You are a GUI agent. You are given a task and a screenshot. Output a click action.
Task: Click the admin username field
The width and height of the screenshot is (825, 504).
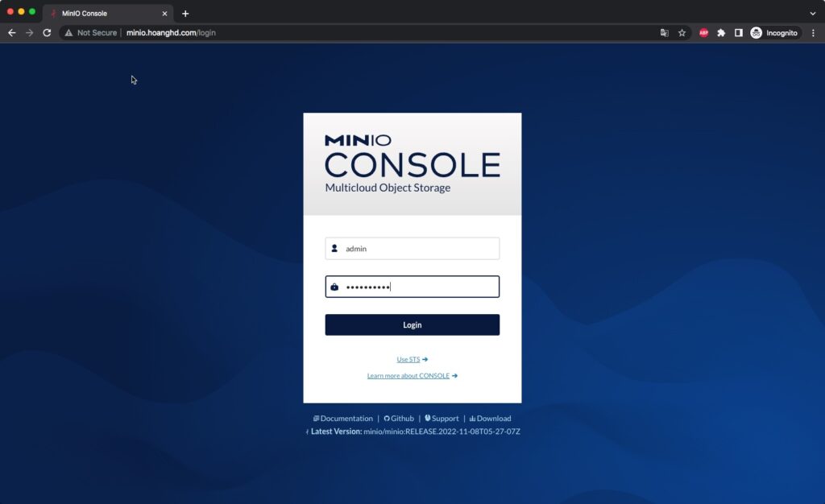point(412,249)
